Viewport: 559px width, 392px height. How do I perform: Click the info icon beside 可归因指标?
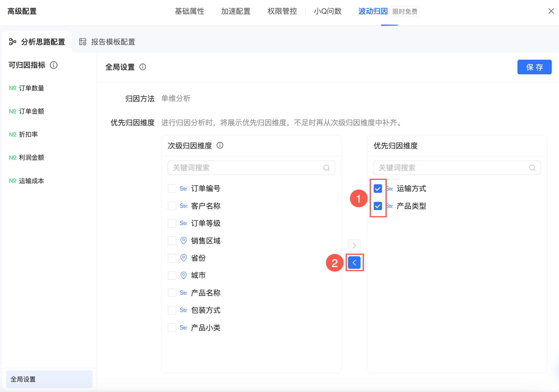click(x=54, y=65)
